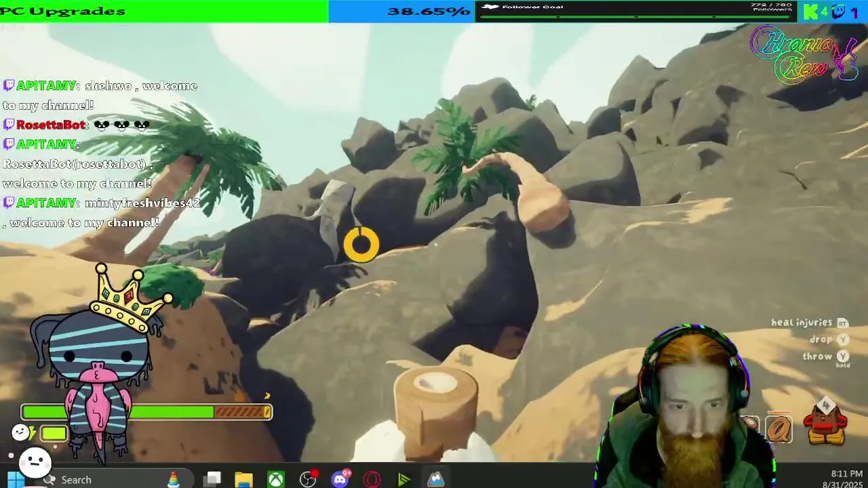
Task: Click the Follower Goal bar
Action: (x=636, y=12)
